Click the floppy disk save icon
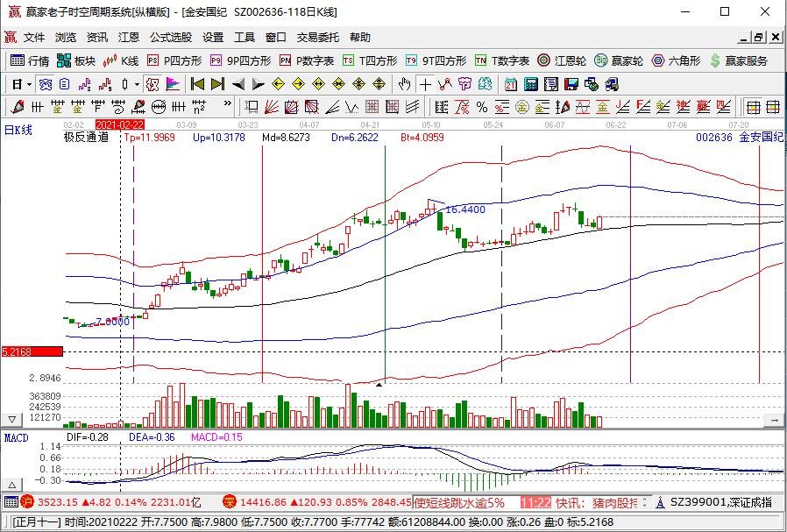Screen dimensions: 787x532 pyautogui.click(x=571, y=84)
